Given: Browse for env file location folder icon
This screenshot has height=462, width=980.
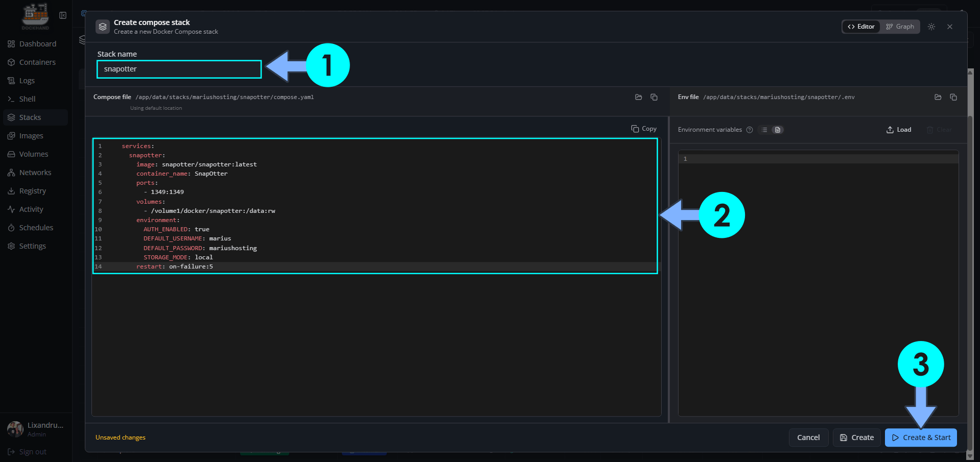Looking at the screenshot, I should tap(938, 97).
